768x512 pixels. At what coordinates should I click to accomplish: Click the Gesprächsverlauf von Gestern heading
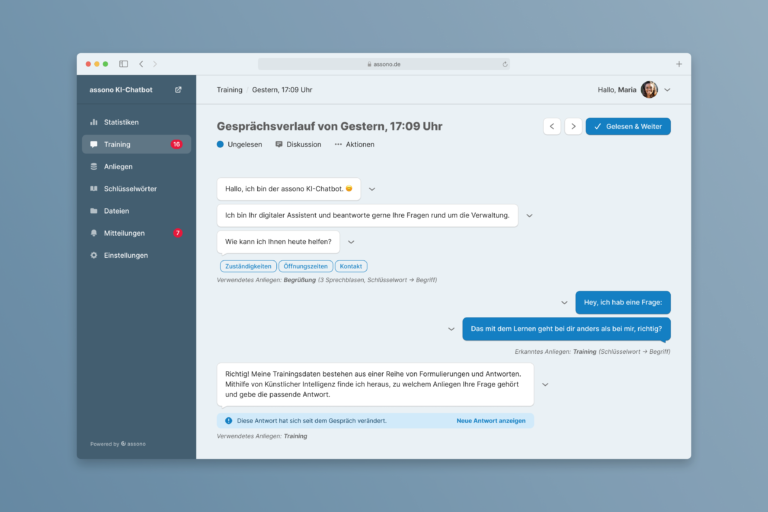click(x=330, y=126)
